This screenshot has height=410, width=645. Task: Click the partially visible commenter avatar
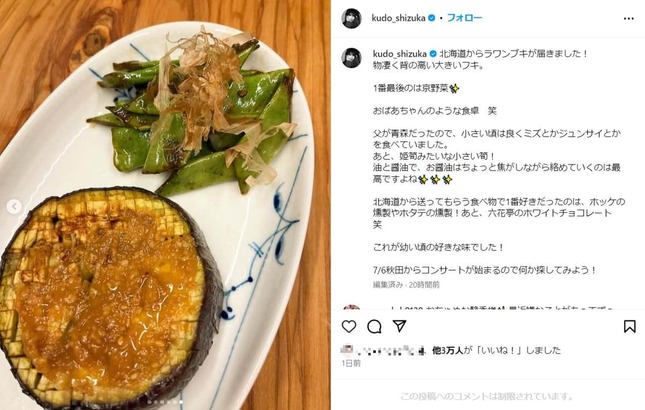pyautogui.click(x=351, y=307)
